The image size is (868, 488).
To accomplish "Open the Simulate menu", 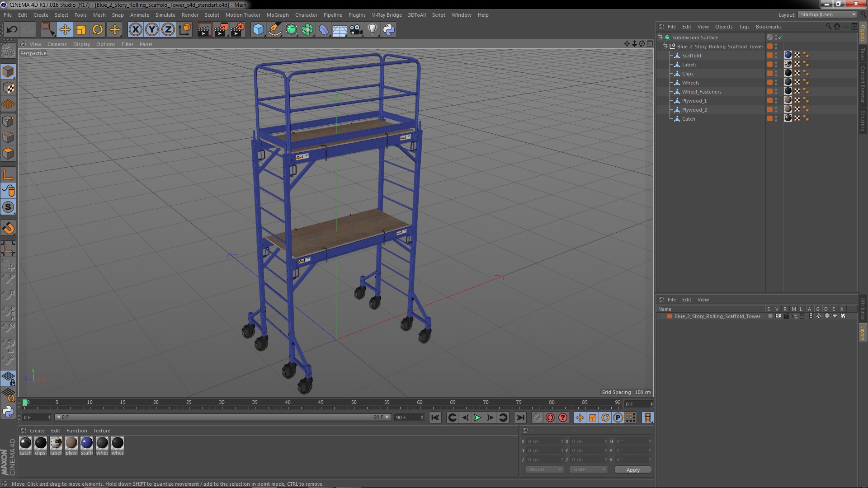I will pos(165,15).
